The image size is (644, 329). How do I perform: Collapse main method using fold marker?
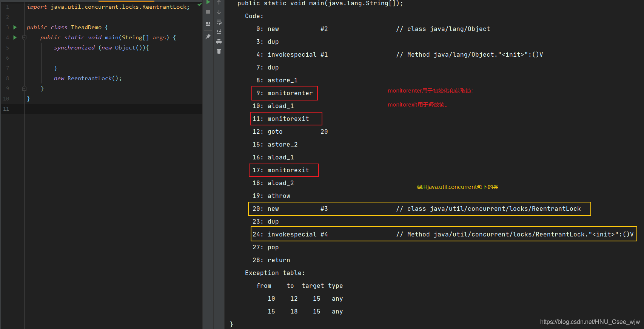point(24,37)
